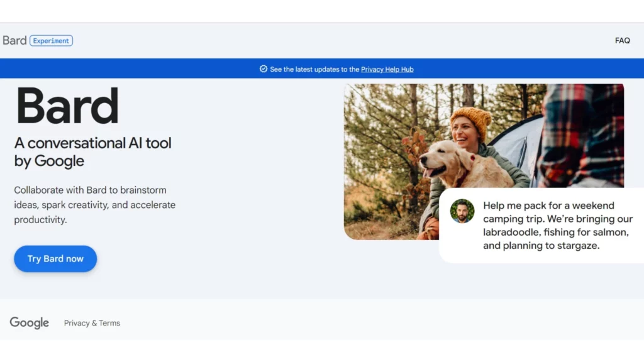Click the Experiment badge beside Bard logo
This screenshot has width=644, height=362.
pyautogui.click(x=52, y=41)
